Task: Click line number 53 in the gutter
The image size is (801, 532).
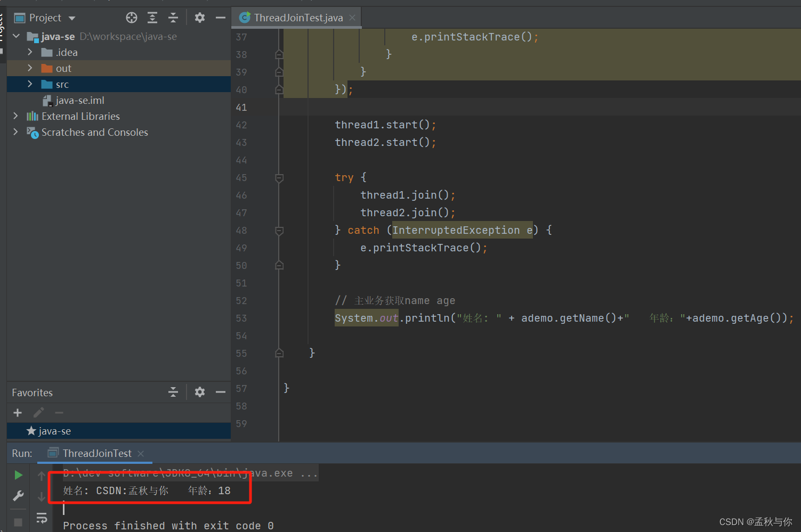Action: (x=241, y=318)
